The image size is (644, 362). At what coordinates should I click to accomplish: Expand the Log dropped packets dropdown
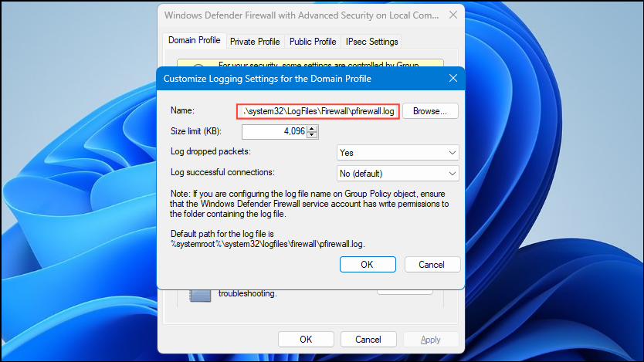398,153
